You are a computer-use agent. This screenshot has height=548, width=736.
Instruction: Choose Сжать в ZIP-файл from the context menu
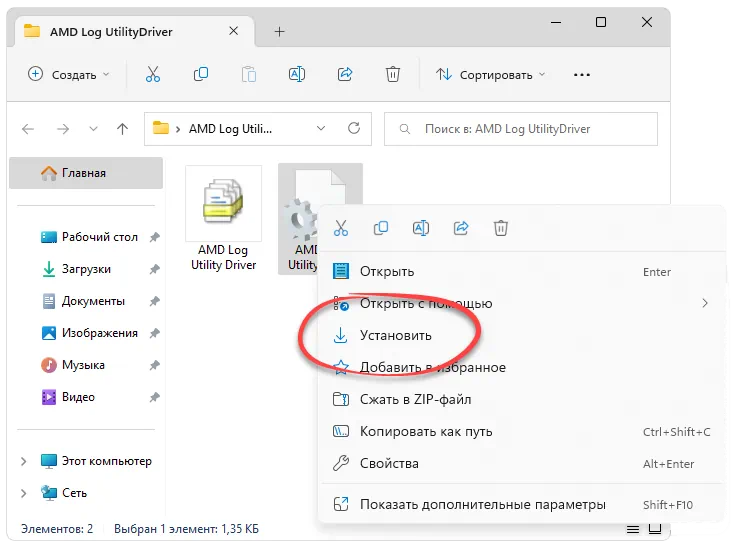522,400
